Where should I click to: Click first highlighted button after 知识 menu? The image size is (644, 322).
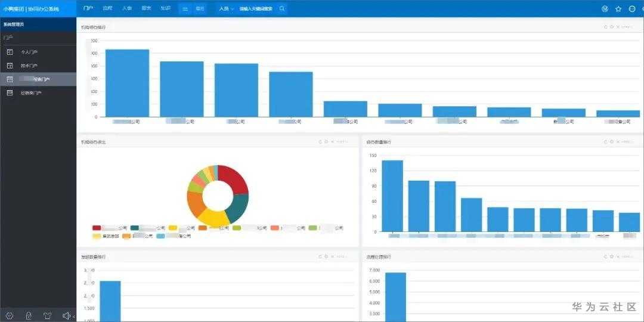[185, 8]
